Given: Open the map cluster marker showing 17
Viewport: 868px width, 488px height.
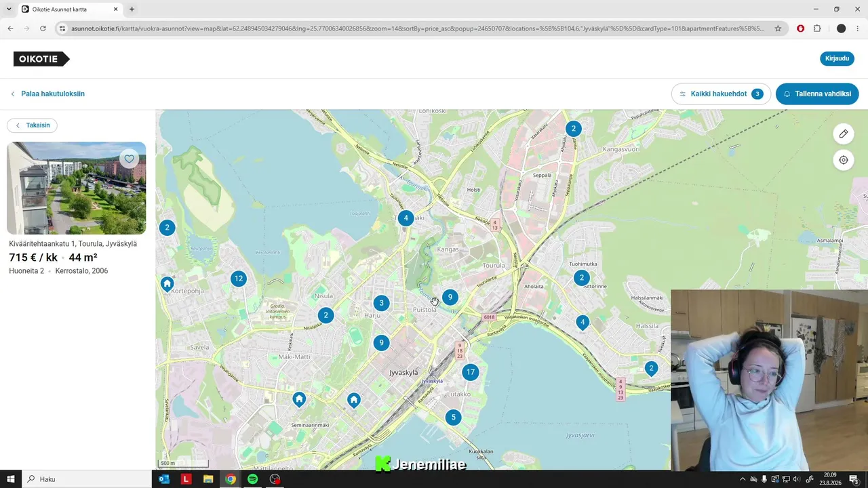Looking at the screenshot, I should pyautogui.click(x=470, y=372).
